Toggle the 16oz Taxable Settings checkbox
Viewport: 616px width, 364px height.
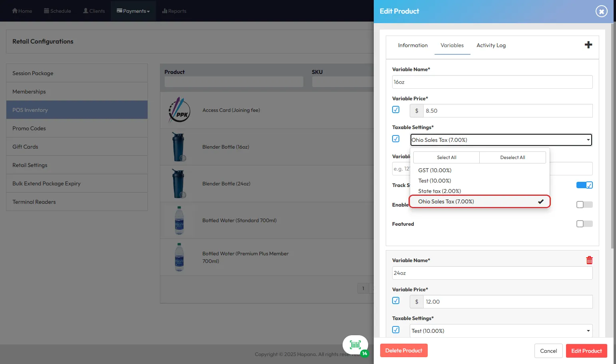pyautogui.click(x=396, y=139)
